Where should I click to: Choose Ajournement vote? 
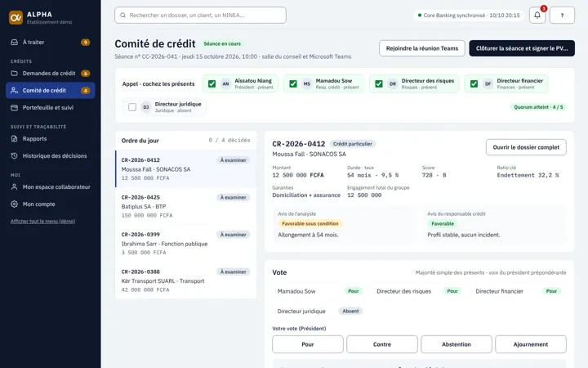coord(530,344)
